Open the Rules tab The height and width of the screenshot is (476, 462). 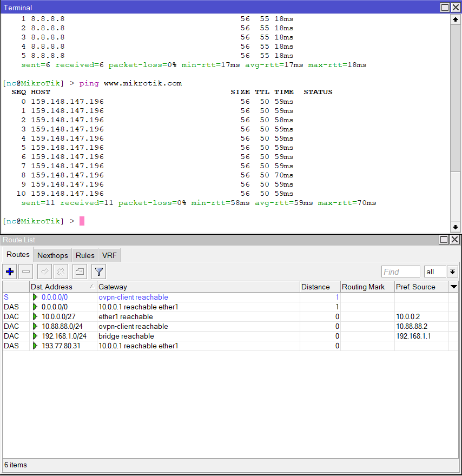click(85, 255)
